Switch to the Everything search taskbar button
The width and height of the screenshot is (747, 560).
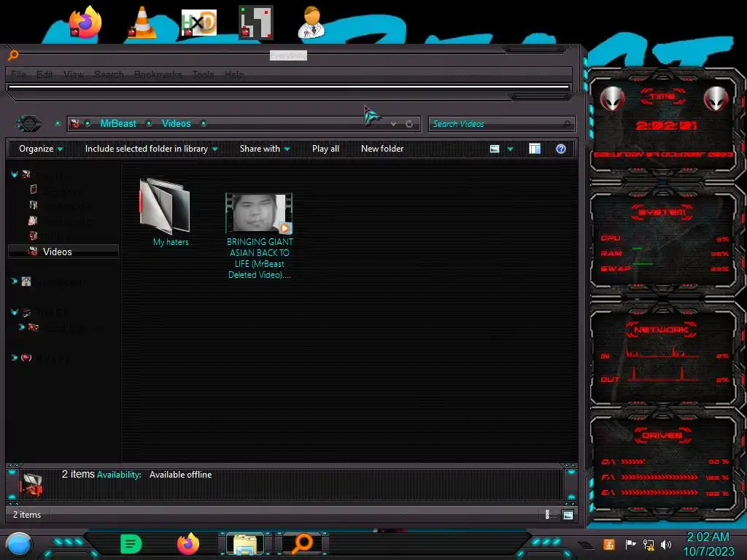point(303,544)
